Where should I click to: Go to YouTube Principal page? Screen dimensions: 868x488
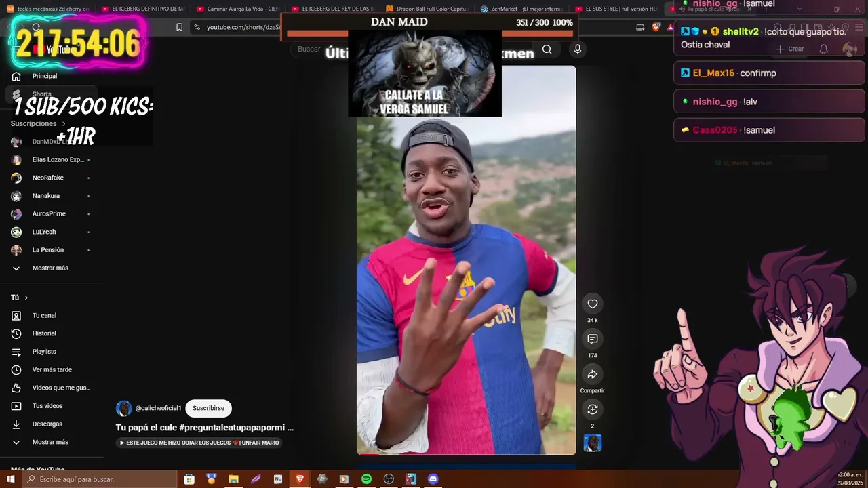(x=45, y=76)
